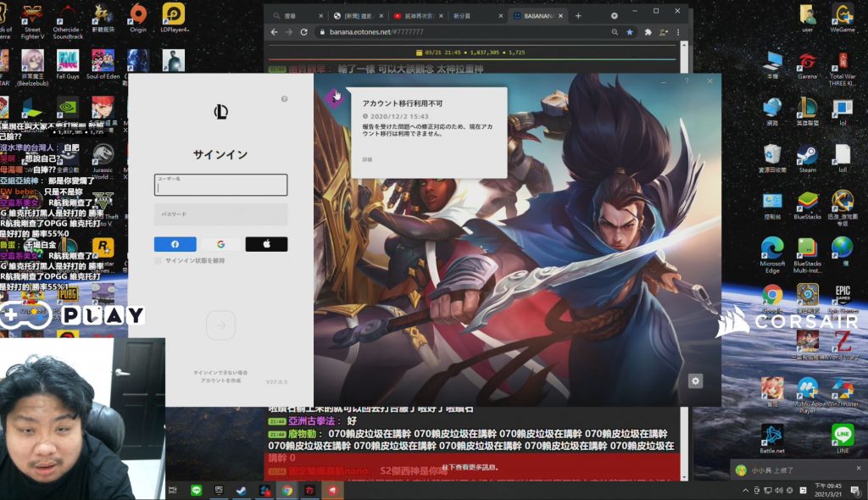This screenshot has width=868, height=500.
Task: Open Steam from the Windows taskbar
Action: click(242, 490)
